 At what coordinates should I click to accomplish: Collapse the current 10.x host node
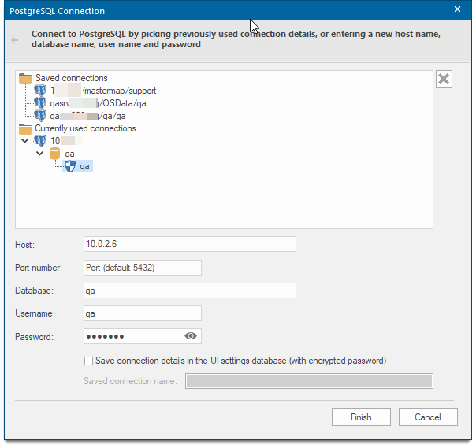pyautogui.click(x=25, y=140)
